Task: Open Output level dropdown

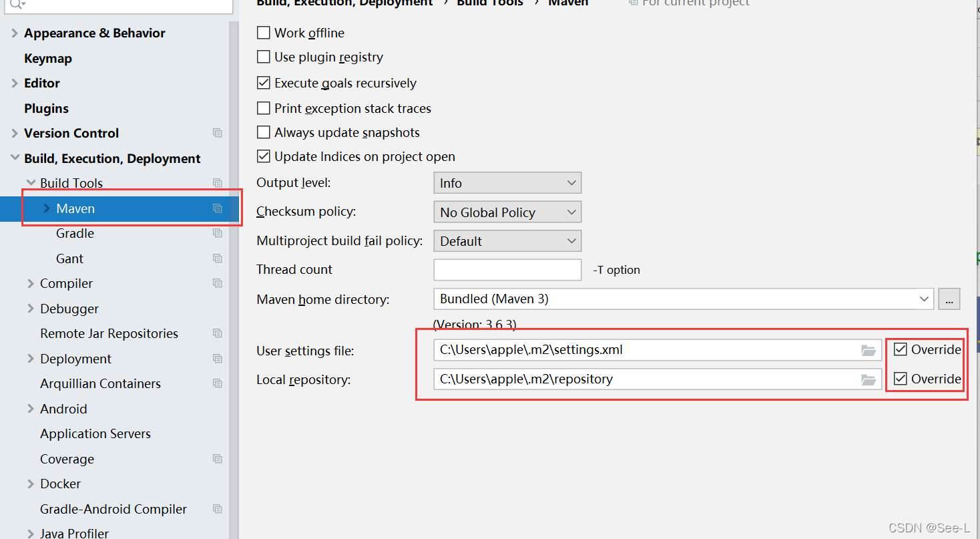Action: pyautogui.click(x=507, y=183)
